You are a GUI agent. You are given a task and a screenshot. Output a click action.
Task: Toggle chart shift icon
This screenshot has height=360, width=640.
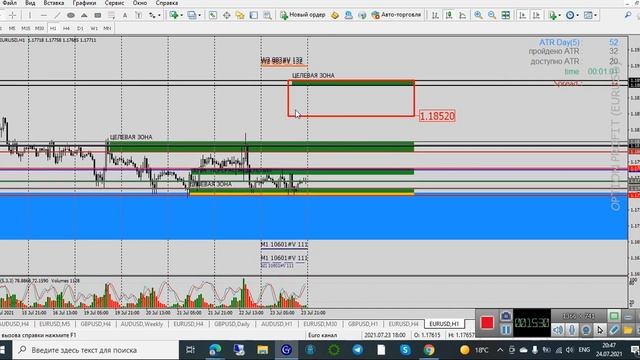point(536,15)
